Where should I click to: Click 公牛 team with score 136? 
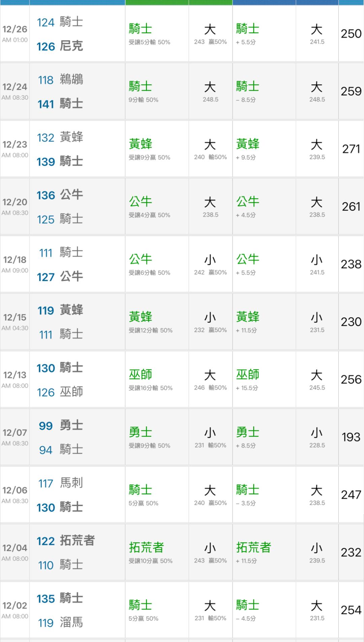pos(71,195)
